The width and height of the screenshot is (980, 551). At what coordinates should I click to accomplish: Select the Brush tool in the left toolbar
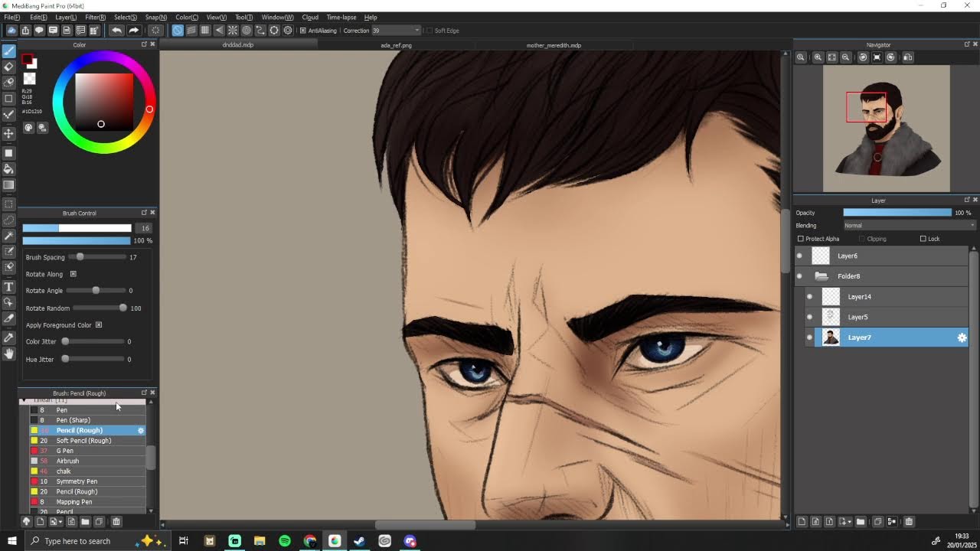[9, 51]
